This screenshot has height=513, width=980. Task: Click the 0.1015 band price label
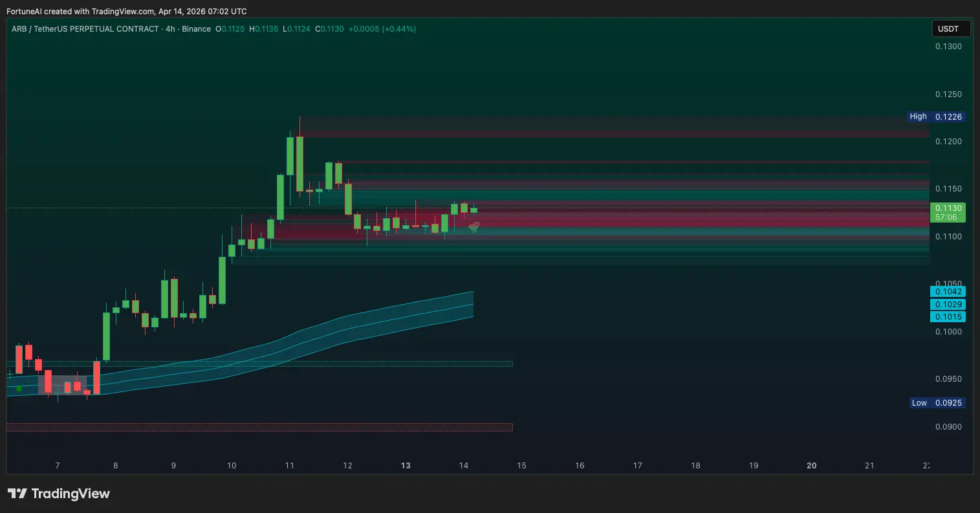948,317
